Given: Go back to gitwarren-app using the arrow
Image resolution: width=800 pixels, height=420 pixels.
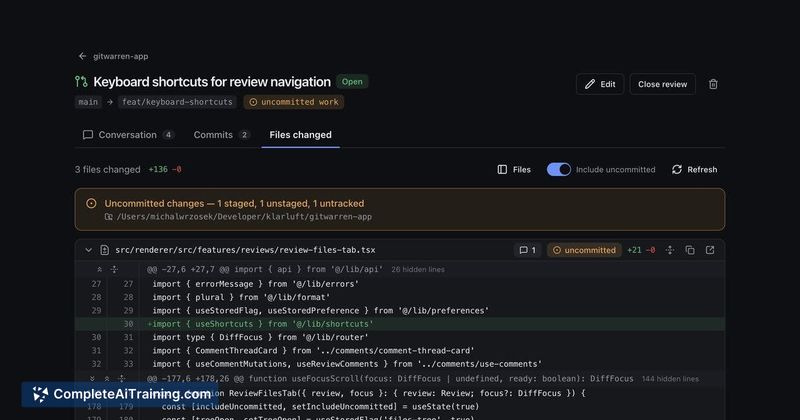Looking at the screenshot, I should point(82,56).
